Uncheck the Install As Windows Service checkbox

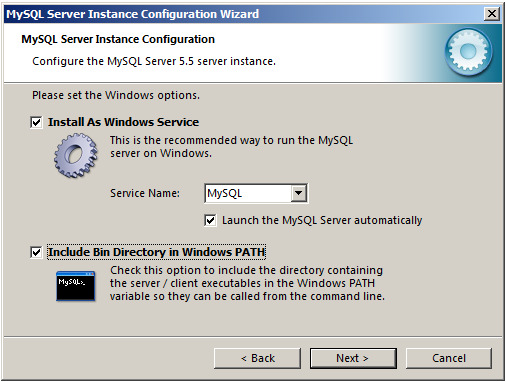(36, 122)
